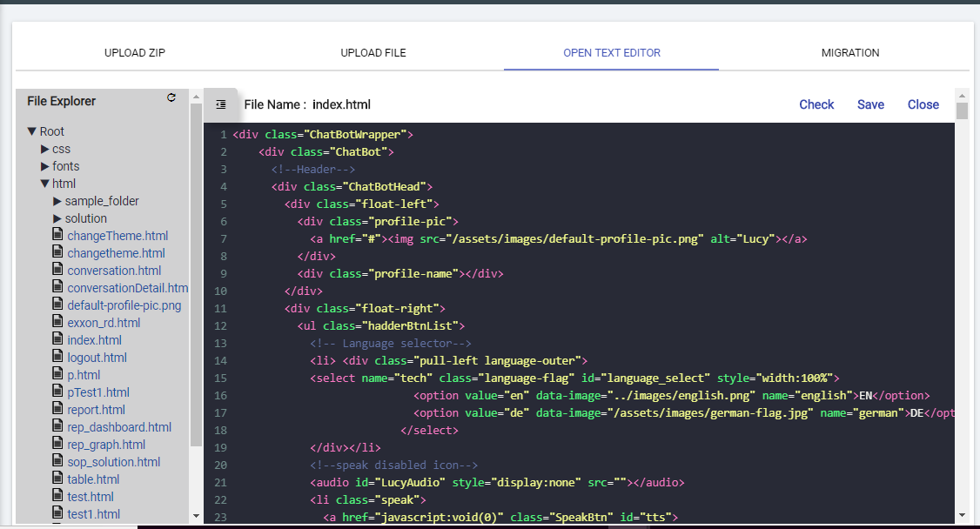Viewport: 980px width, 529px height.
Task: Open rep_graph.html file
Action: [106, 445]
